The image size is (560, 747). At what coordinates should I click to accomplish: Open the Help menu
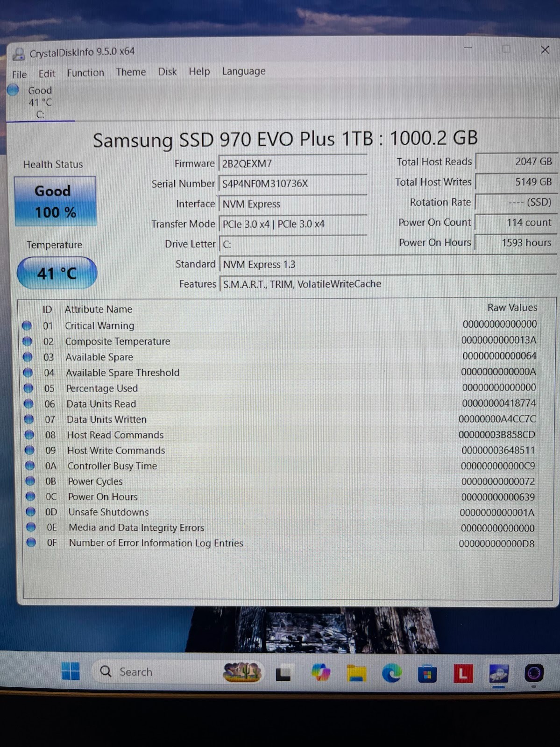tap(199, 71)
